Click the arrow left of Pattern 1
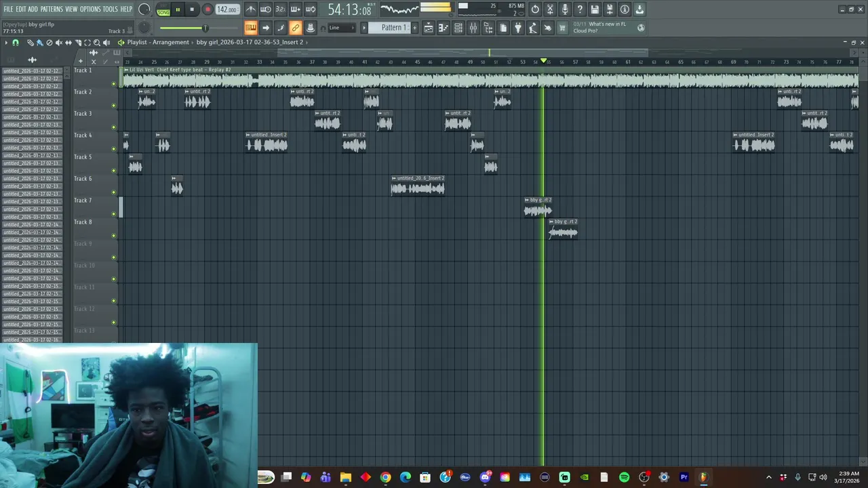Viewport: 868px width, 488px height. point(364,28)
